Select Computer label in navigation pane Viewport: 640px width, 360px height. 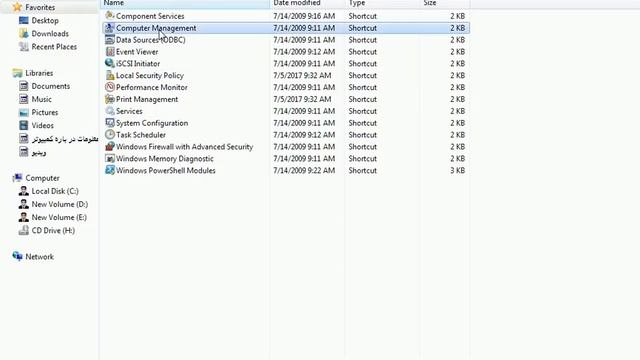point(42,178)
